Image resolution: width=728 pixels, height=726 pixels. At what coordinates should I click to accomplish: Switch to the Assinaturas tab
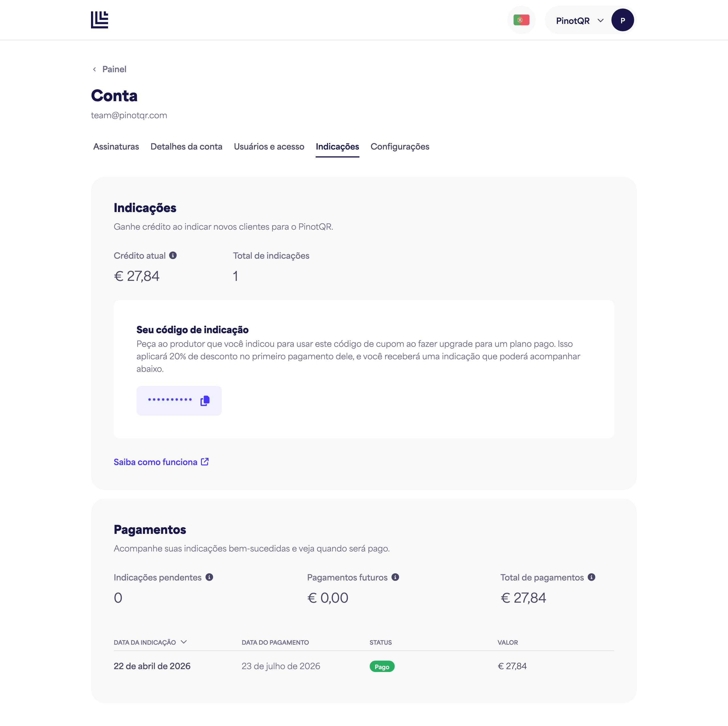[116, 147]
